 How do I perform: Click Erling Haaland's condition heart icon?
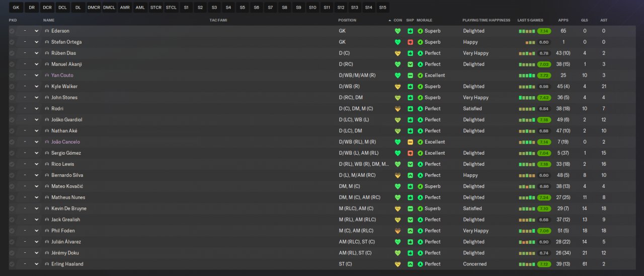click(397, 263)
